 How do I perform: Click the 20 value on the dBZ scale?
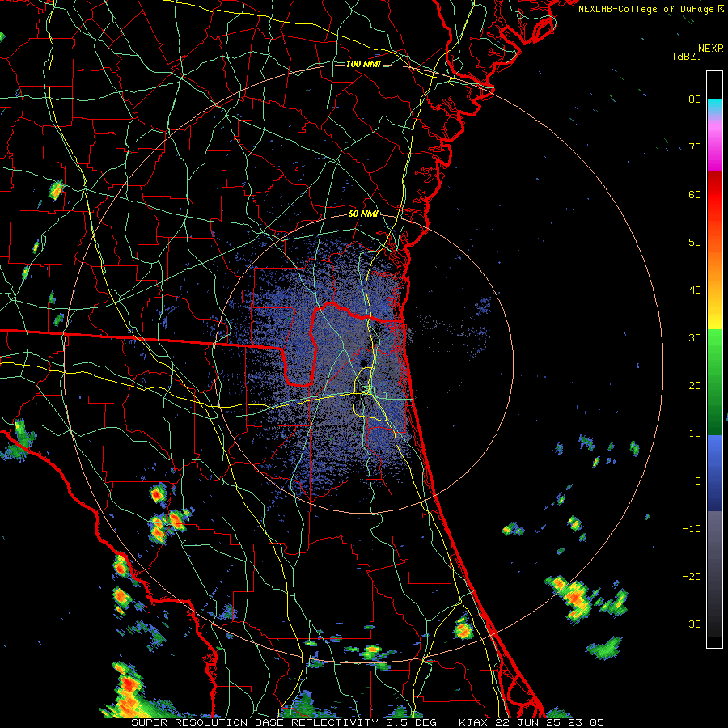695,385
